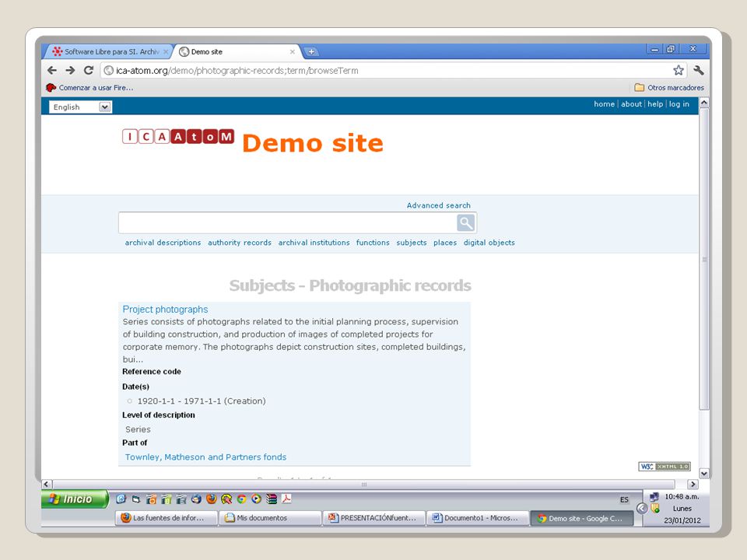The image size is (747, 560).
Task: Click the 10:48 a.m. taskbar clock
Action: point(682,496)
